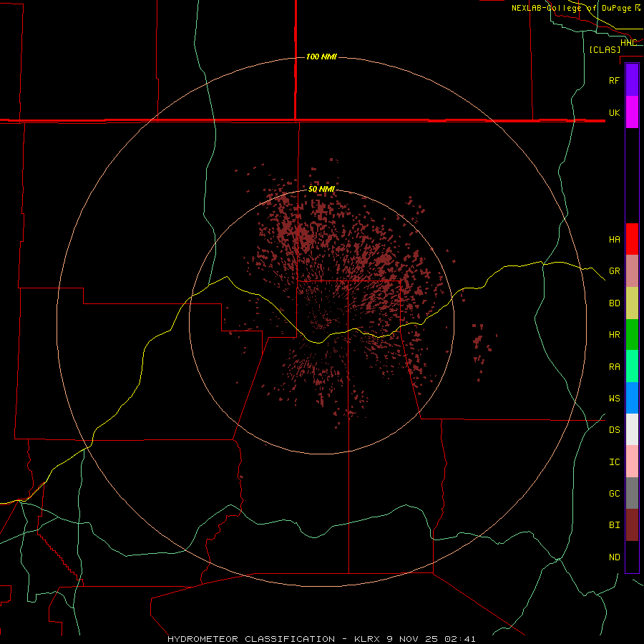Click the WS blue legend swatch
Screen dimensions: 644x644
coord(632,398)
